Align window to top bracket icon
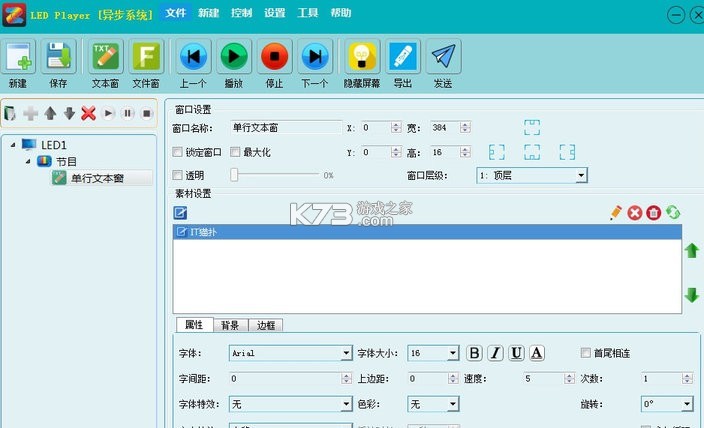Viewport: 704px width, 428px height. tap(532, 127)
